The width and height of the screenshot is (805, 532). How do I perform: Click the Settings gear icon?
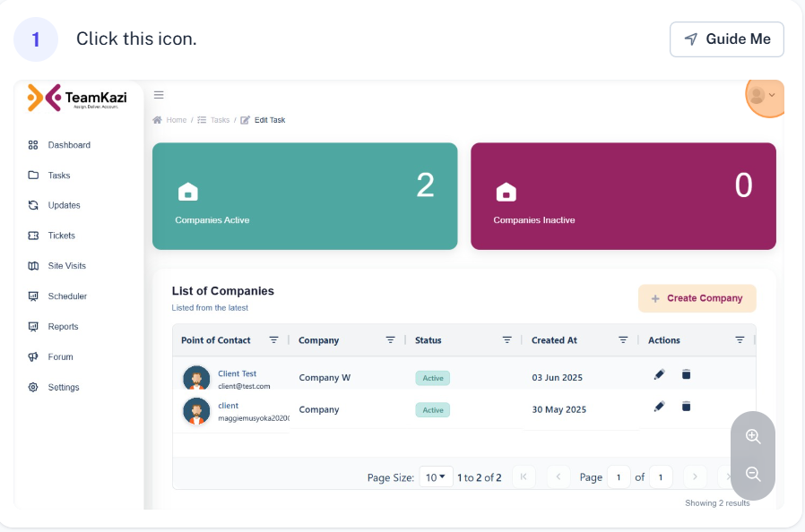click(x=33, y=387)
